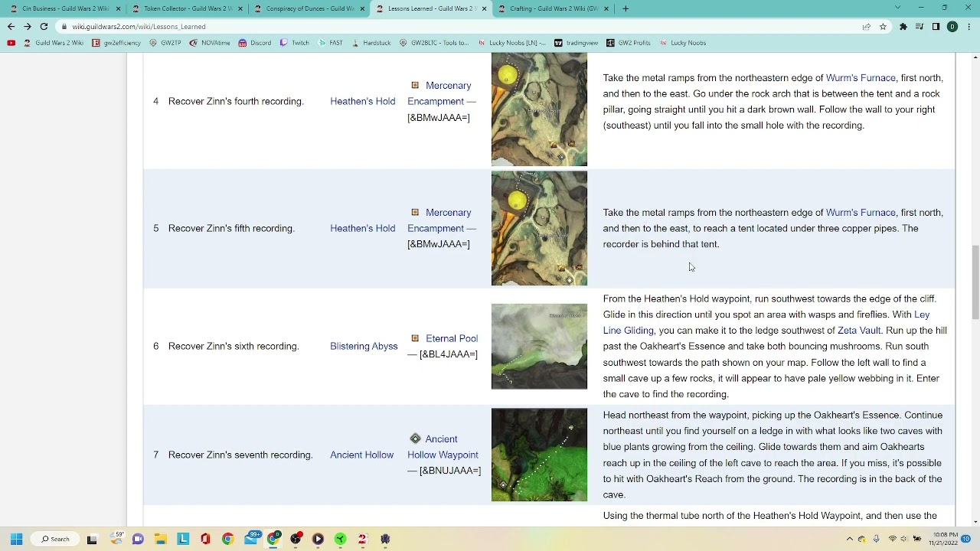
Task: Enlarge the map thumbnail for fourth recording
Action: click(539, 109)
